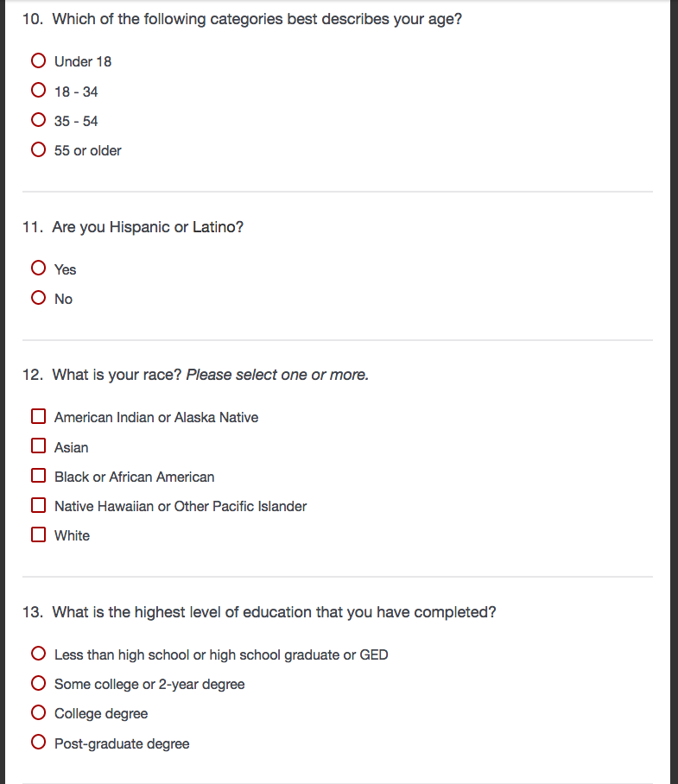Answer "Yes" to Hispanic or Latino
Screen dimensions: 678x784
coord(38,269)
